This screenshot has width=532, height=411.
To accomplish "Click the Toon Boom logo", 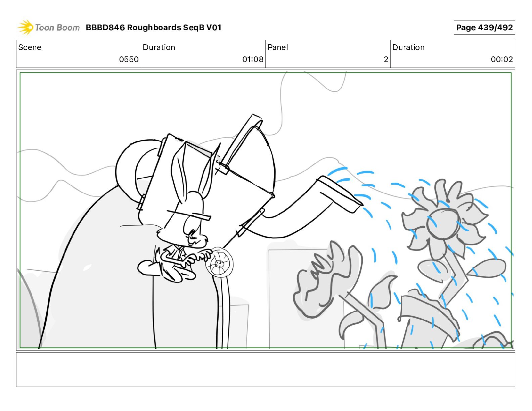I will point(49,27).
